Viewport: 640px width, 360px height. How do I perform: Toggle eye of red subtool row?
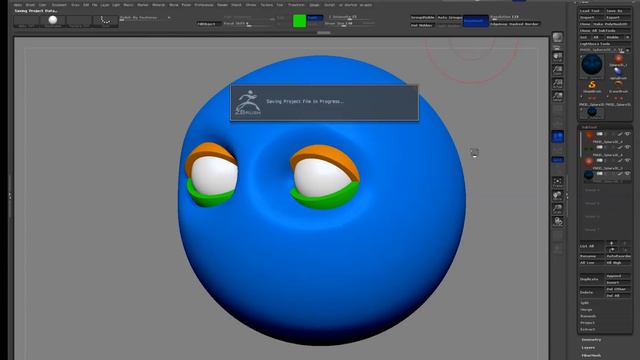point(627,160)
